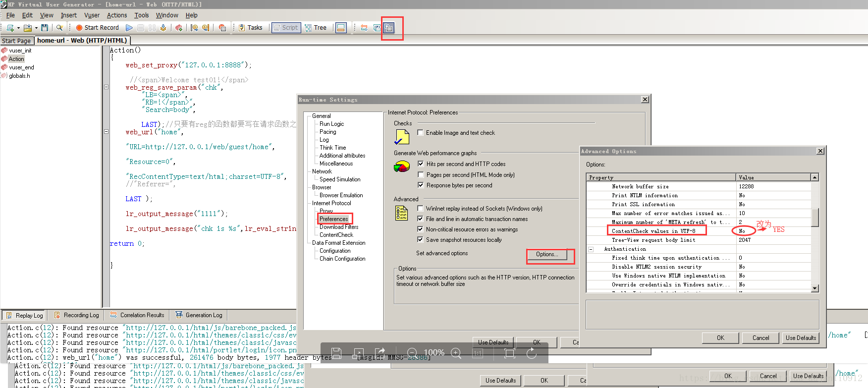Screen dimensions: 868x388
Task: Toggle Enable Image and text check
Action: (420, 133)
